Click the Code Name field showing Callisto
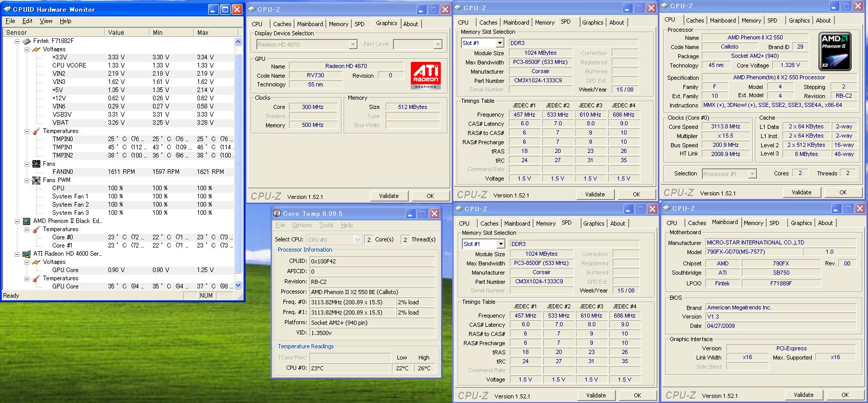The image size is (868, 403). [x=729, y=47]
